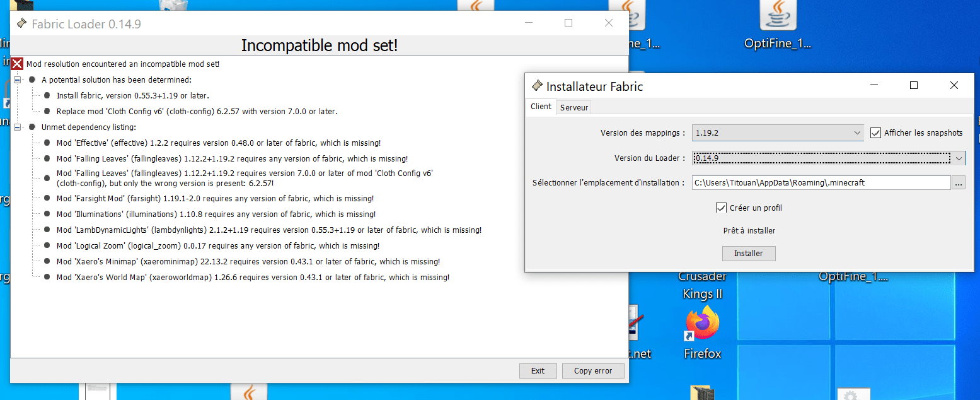
Task: Click the Java coffee cup icon above OptiFine_1...
Action: 778,14
